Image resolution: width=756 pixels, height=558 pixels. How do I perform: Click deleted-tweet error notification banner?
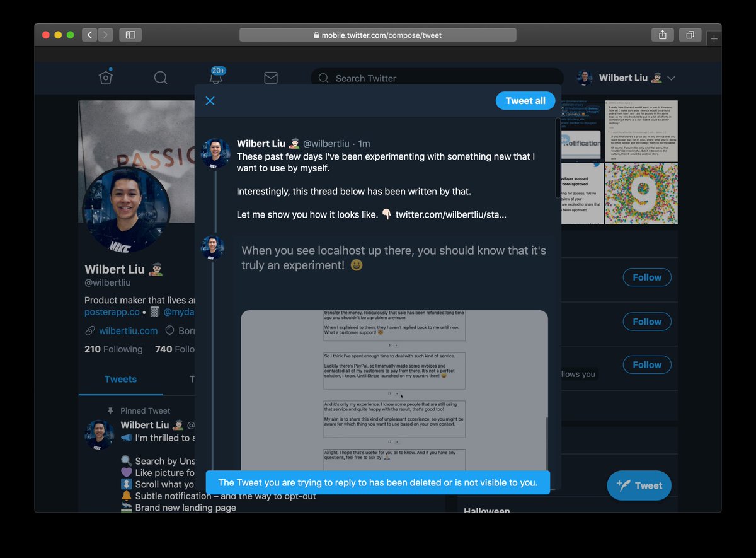tap(378, 482)
